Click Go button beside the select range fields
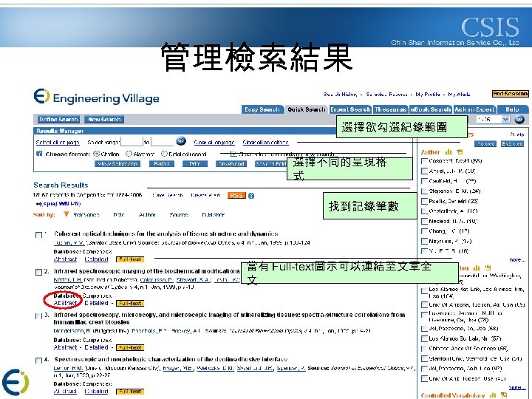Screen dimensions: 532x399 tap(181, 141)
